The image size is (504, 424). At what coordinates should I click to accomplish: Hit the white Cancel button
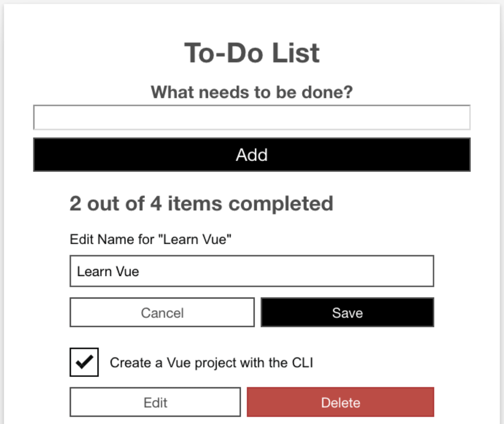162,313
